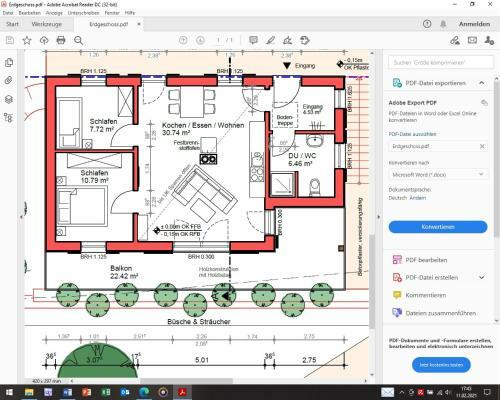500x400 pixels.
Task: Select the Erdgeschoss.pdf tab
Action: tap(109, 24)
